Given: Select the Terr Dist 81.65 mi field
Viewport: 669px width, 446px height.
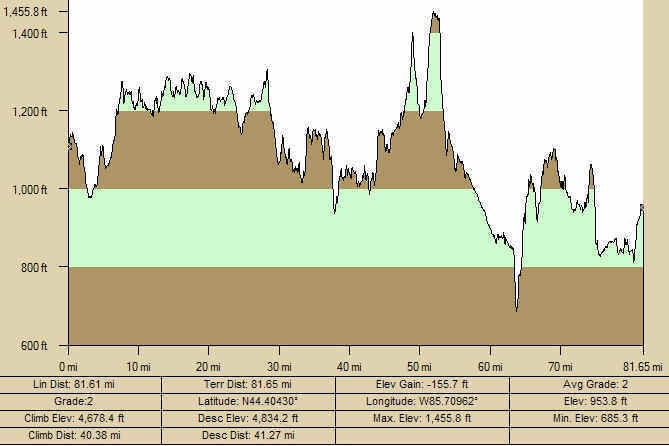Looking at the screenshot, I should click(x=247, y=383).
